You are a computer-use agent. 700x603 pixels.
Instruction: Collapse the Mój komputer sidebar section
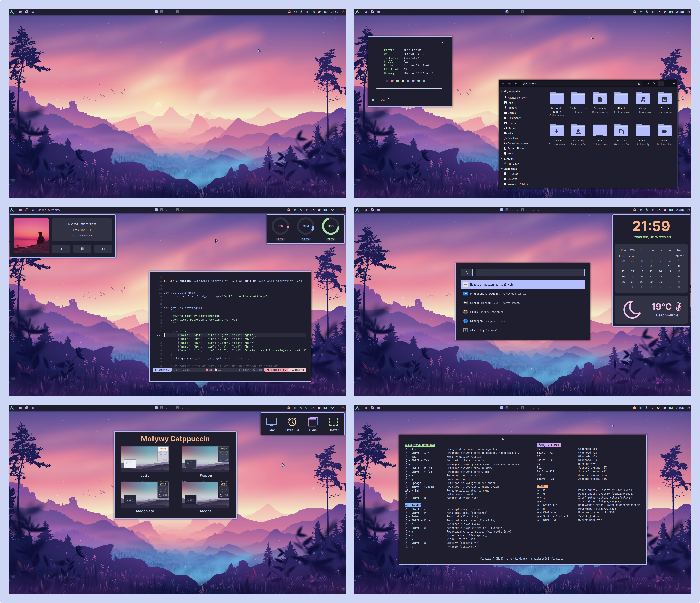[502, 91]
